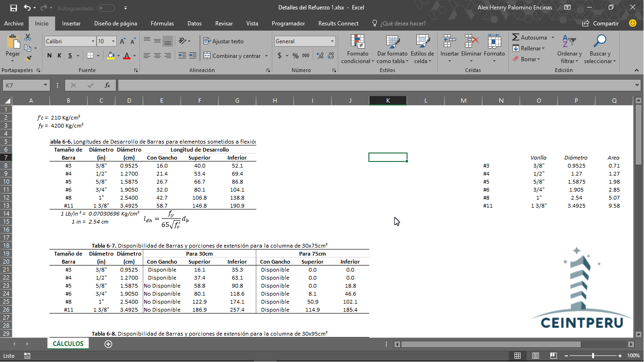Click the ¿Qué desea hacer? search box
The image size is (644, 362).
399,24
